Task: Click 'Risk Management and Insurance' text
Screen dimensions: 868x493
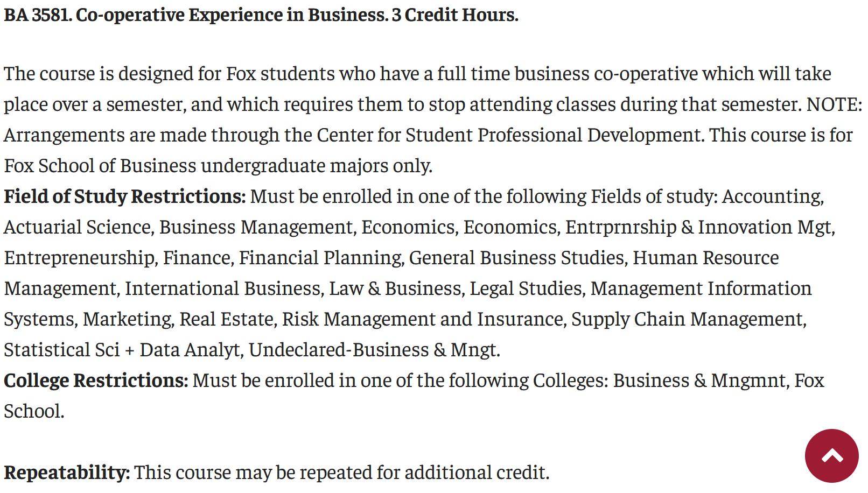Action: coord(423,319)
